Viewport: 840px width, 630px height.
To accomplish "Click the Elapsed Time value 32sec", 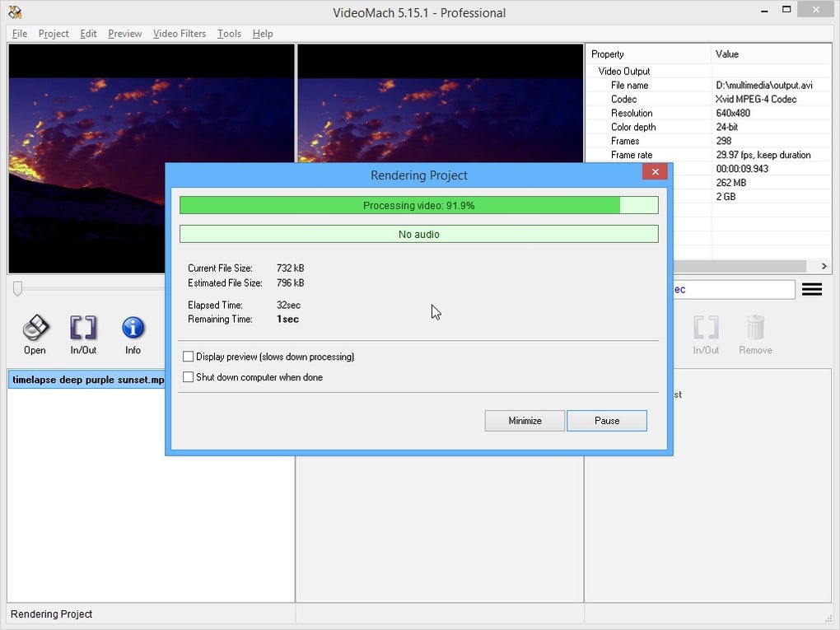I will 289,305.
